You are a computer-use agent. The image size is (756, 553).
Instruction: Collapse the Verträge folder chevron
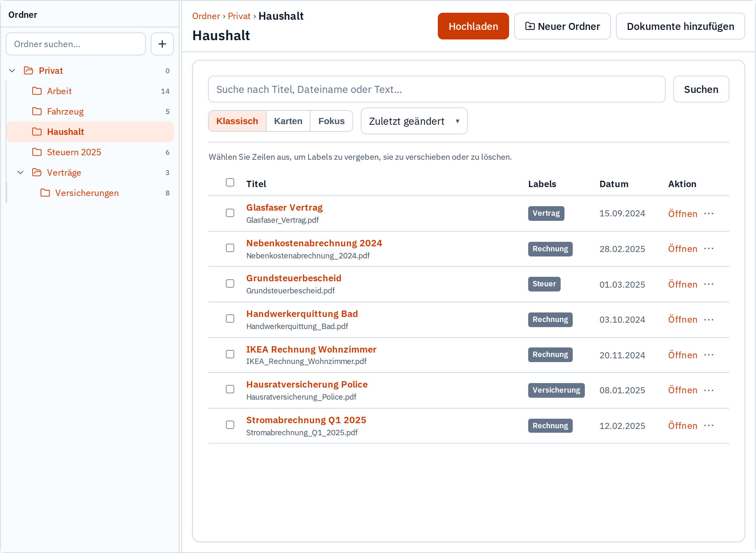click(20, 173)
